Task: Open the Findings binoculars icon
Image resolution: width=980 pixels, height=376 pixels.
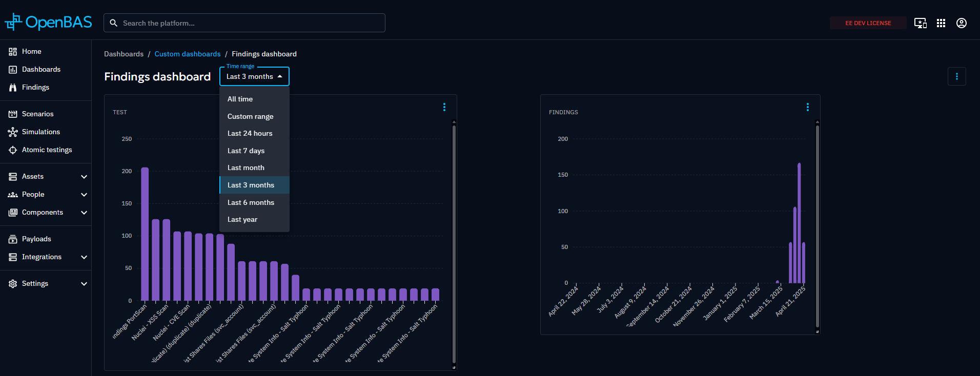Action: click(x=13, y=88)
